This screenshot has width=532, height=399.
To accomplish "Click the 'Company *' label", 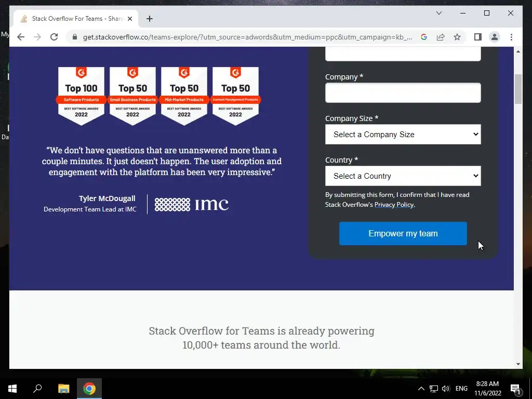I will (344, 77).
